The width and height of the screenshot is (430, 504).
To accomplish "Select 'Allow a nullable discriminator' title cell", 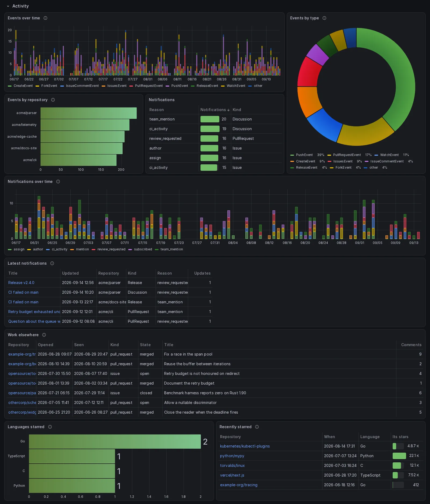I will [279, 403].
